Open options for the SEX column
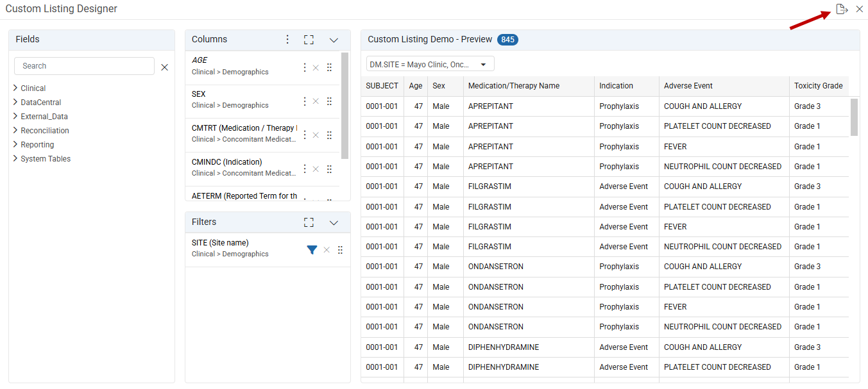 pos(305,101)
